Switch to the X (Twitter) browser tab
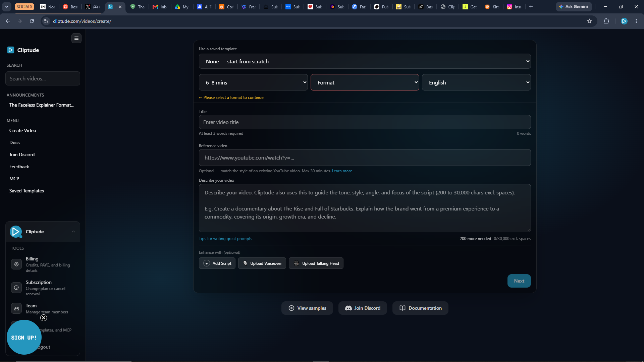Viewport: 644px width, 362px height. pos(92,7)
